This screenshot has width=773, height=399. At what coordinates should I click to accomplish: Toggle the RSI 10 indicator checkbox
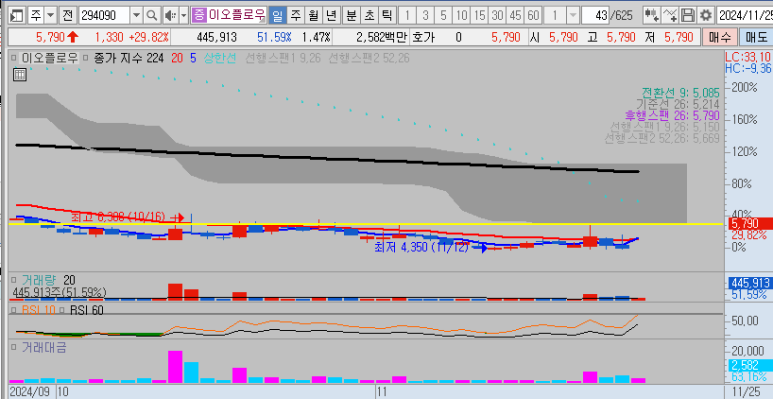[15, 310]
